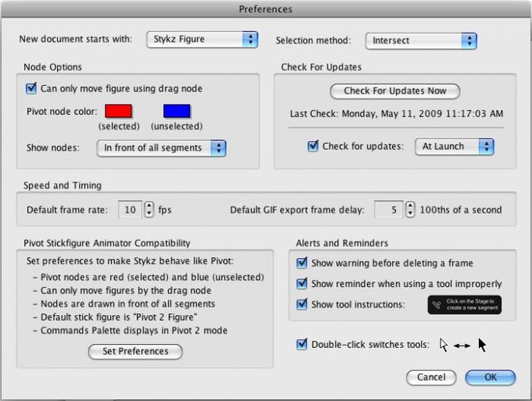Uncheck 'Show tool instructions' checkbox

pos(302,304)
